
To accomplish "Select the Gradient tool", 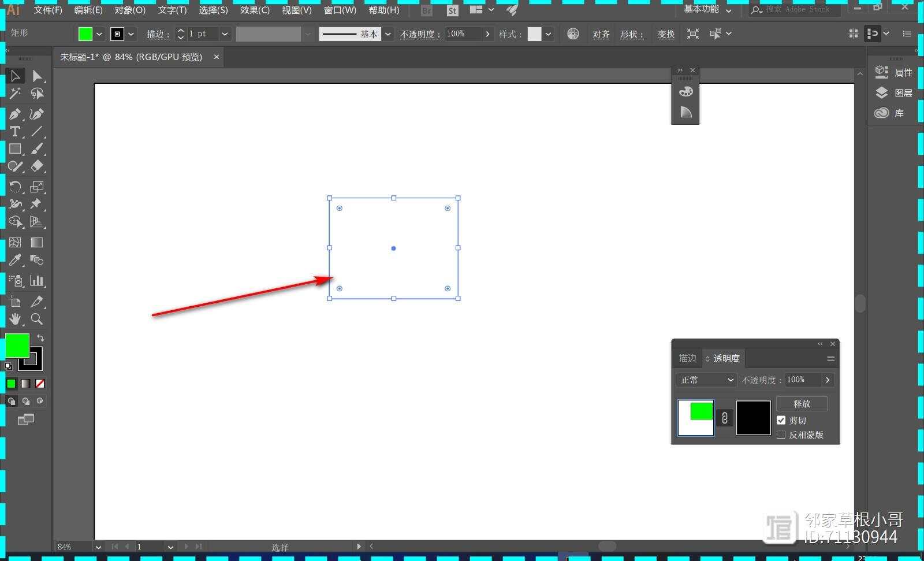I will click(x=37, y=242).
